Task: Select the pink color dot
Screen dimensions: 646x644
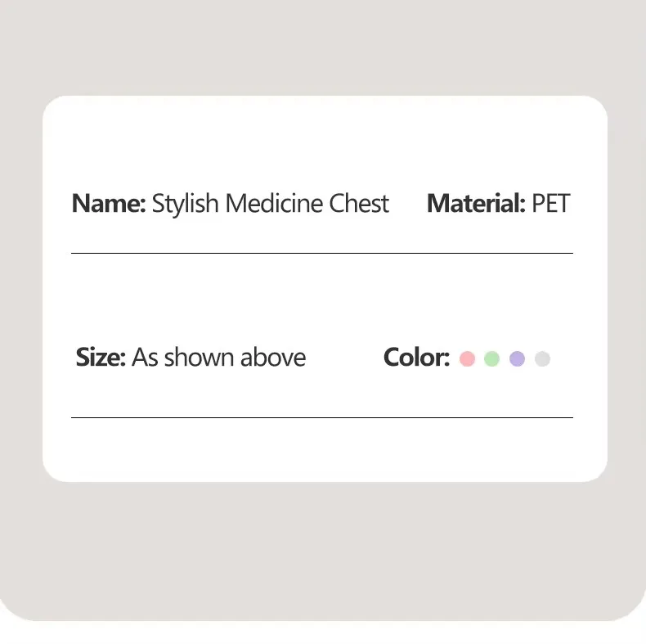Action: [467, 358]
